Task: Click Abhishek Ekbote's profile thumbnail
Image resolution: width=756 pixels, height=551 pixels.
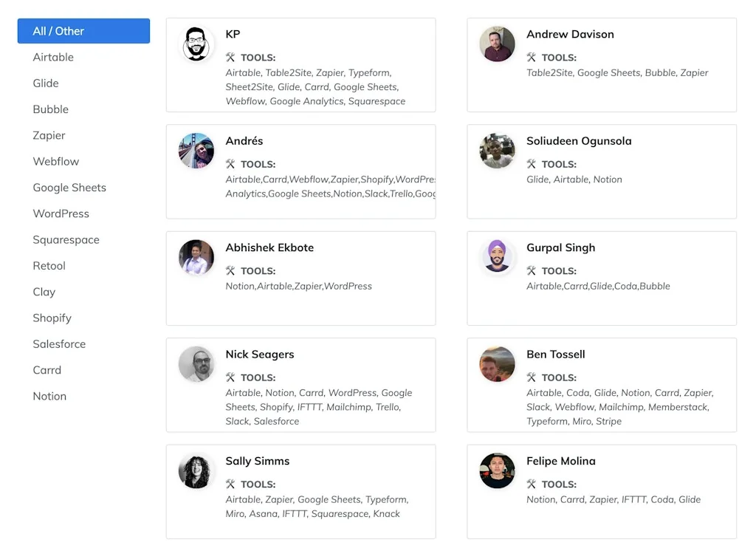Action: pyautogui.click(x=196, y=257)
